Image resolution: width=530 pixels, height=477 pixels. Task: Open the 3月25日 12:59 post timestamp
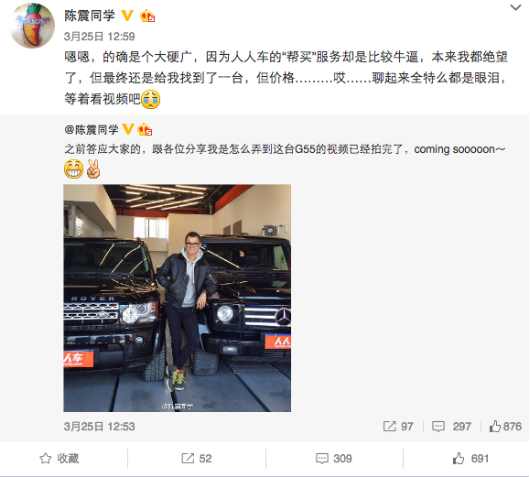click(99, 36)
